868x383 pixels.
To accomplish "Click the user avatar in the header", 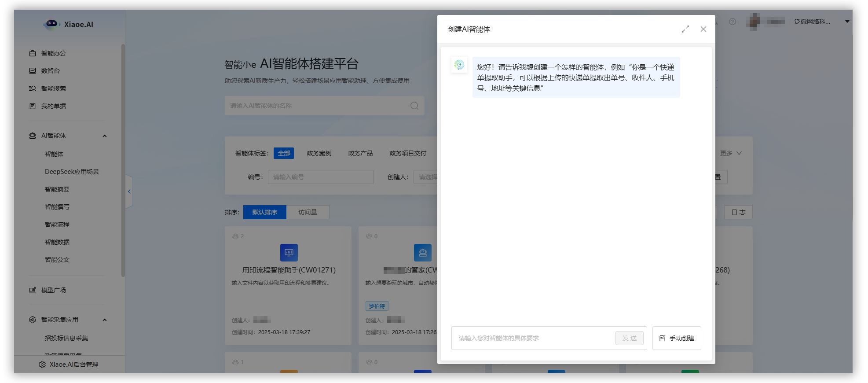I will [754, 21].
